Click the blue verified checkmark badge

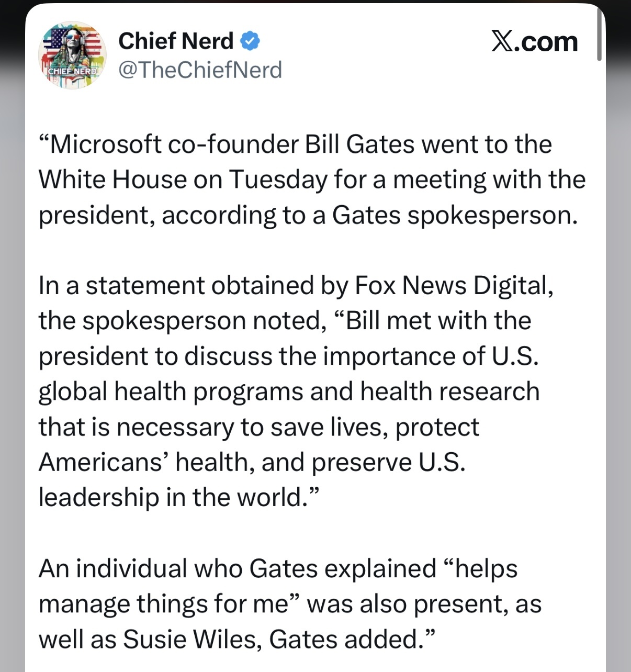click(x=250, y=41)
